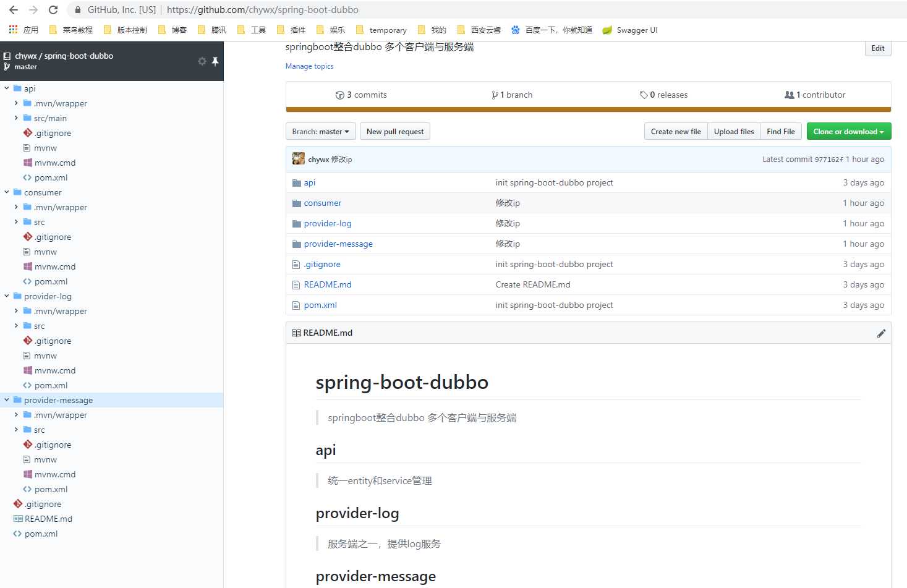Click the provider-log folder icon in file list
Viewport: 907px width, 588px height.
(296, 224)
